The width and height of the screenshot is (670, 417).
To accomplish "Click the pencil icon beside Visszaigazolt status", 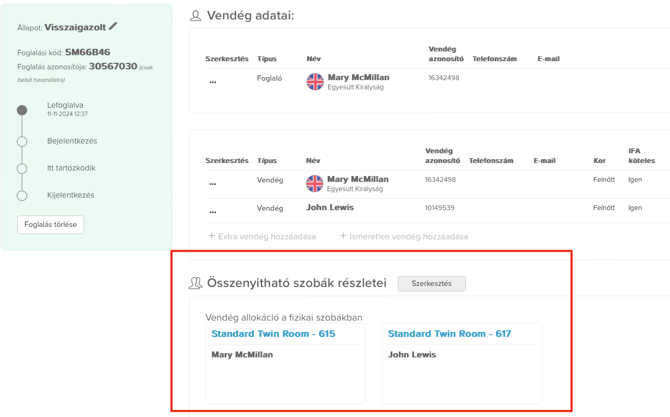I will click(113, 27).
